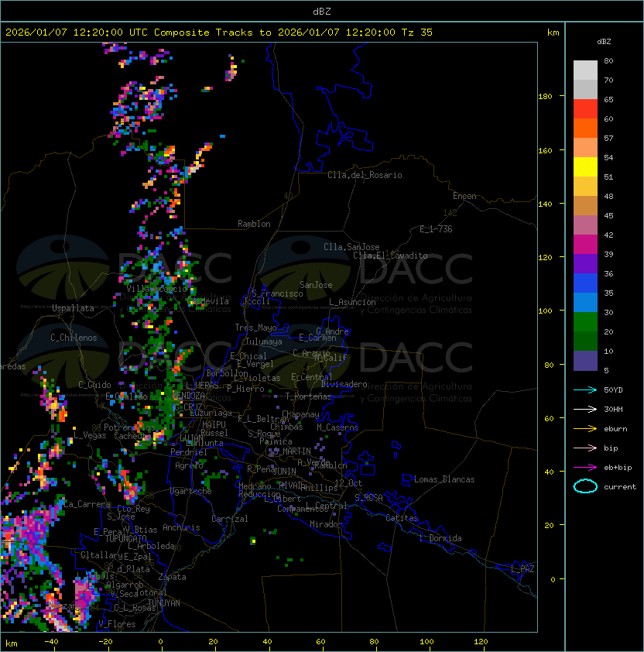Select the red 65 dBZ color swatch
Image resolution: width=644 pixels, height=652 pixels.
point(585,109)
